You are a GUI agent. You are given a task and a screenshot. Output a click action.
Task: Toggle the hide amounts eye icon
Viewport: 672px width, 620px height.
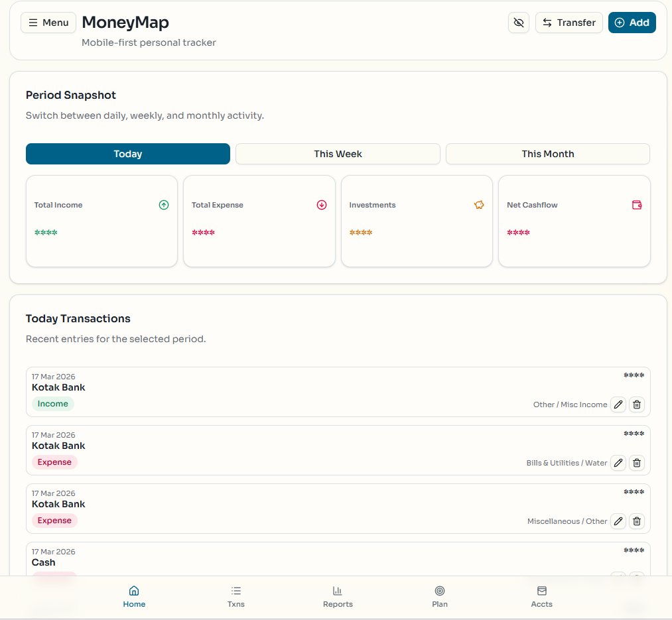(x=519, y=23)
